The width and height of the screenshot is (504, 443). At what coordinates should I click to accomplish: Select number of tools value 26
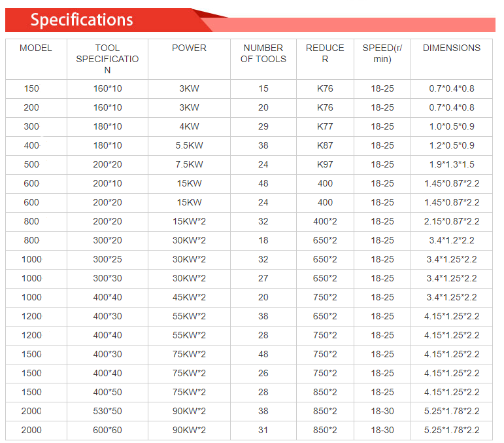pyautogui.click(x=263, y=373)
